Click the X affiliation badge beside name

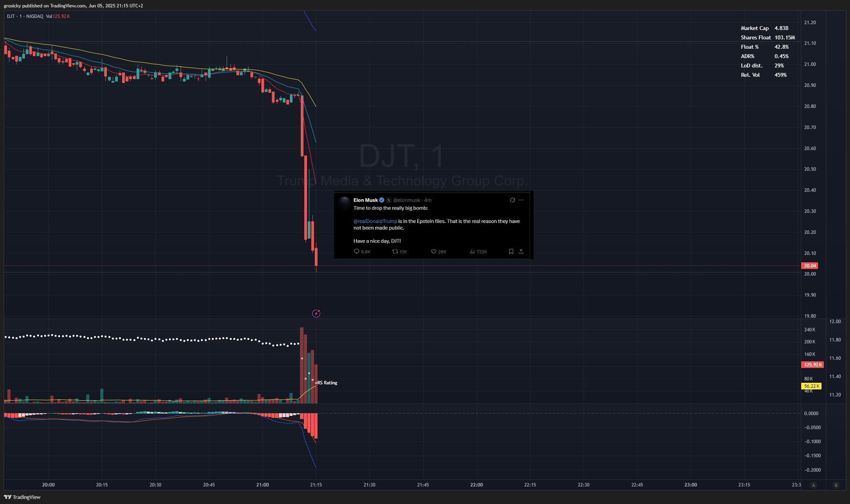click(x=389, y=200)
